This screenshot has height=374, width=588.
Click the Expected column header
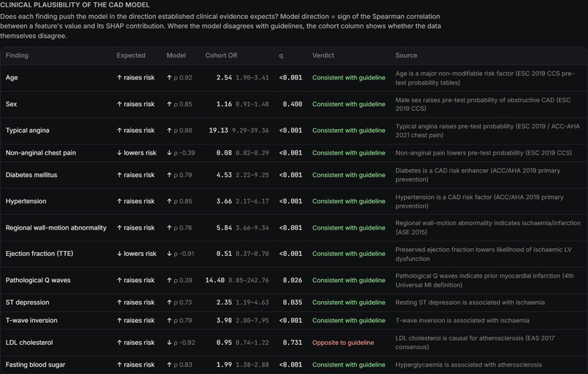click(131, 55)
